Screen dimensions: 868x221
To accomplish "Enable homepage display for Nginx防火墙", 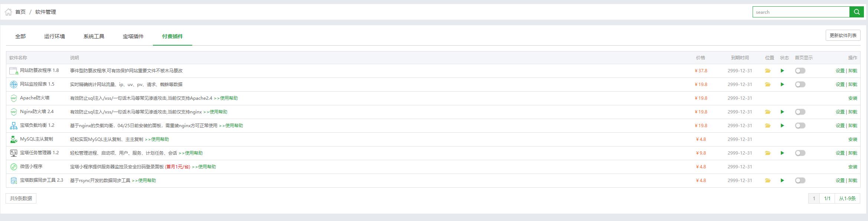I will [800, 112].
